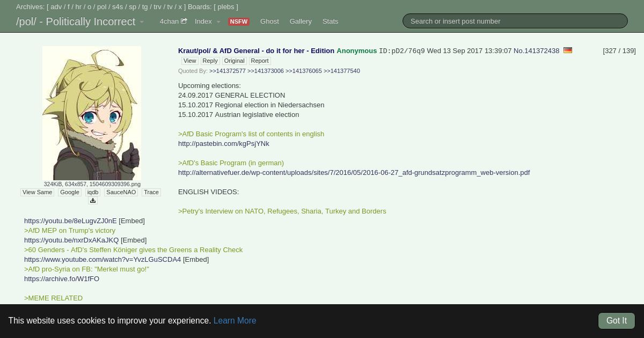Expand the Index dropdown arrow
Viewport: 644px width, 338px height.
pyautogui.click(x=218, y=21)
